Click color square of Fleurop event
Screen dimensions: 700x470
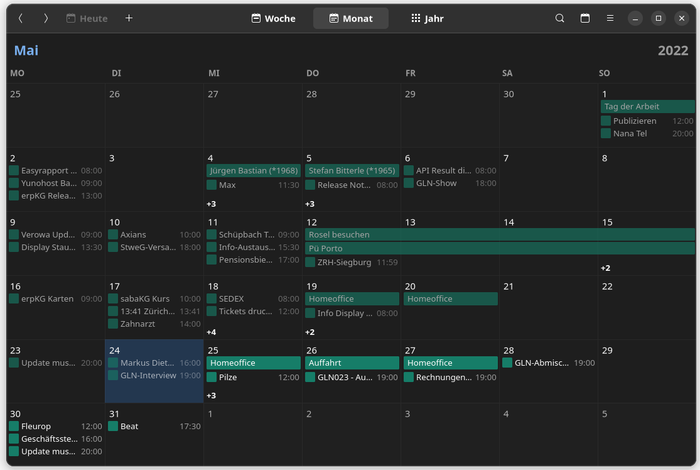[x=14, y=426]
